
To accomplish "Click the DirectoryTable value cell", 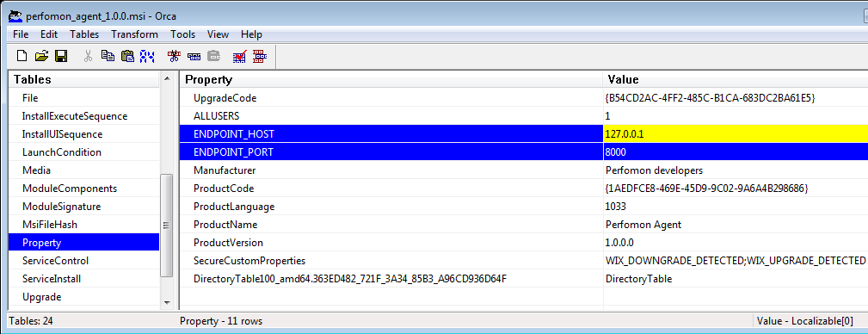I will (x=736, y=279).
